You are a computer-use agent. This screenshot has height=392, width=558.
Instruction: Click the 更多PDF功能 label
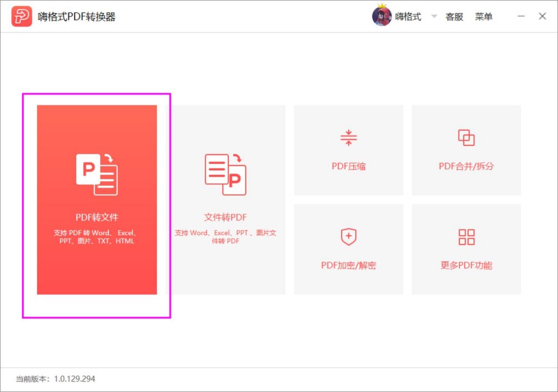(x=466, y=265)
